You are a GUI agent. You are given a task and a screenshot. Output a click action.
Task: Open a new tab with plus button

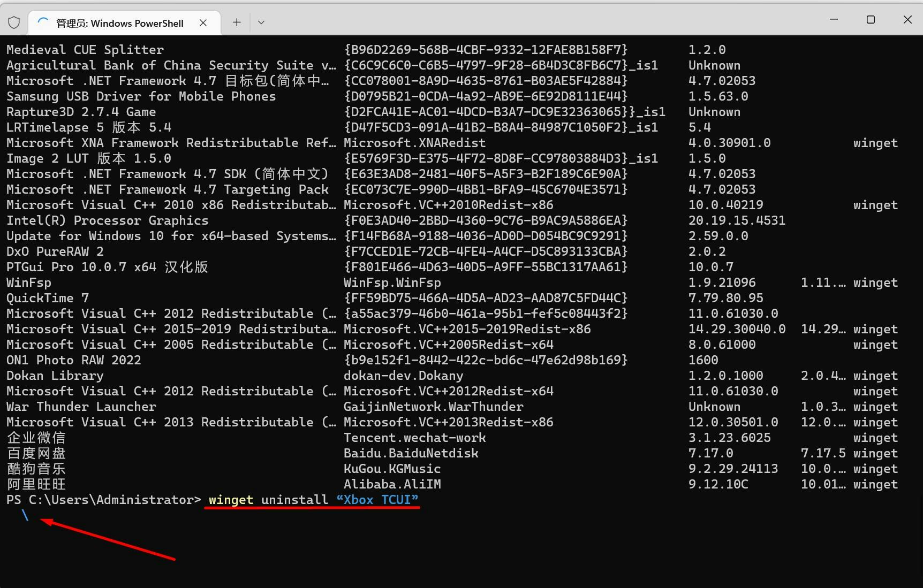point(237,22)
